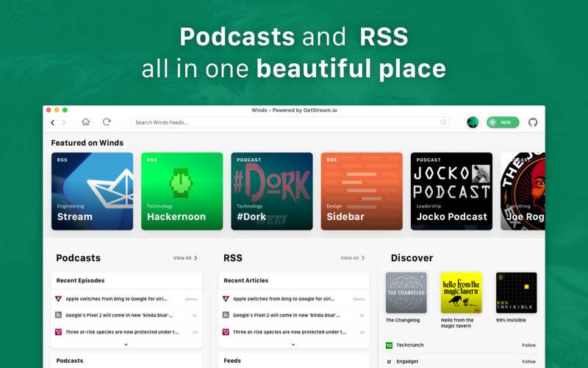Open the user profile avatar
Image resolution: width=588 pixels, height=368 pixels.
coord(473,122)
